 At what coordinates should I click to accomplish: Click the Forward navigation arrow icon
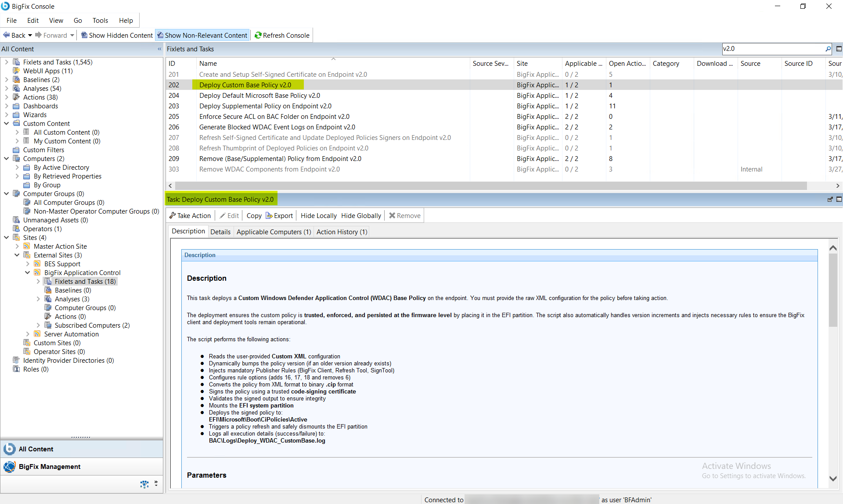39,35
